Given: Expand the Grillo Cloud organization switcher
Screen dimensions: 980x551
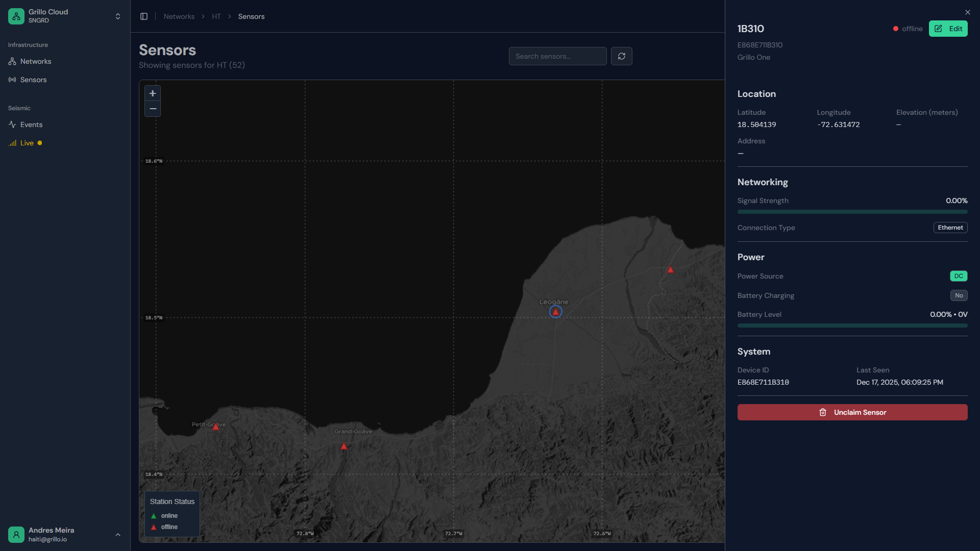Looking at the screenshot, I should point(118,16).
